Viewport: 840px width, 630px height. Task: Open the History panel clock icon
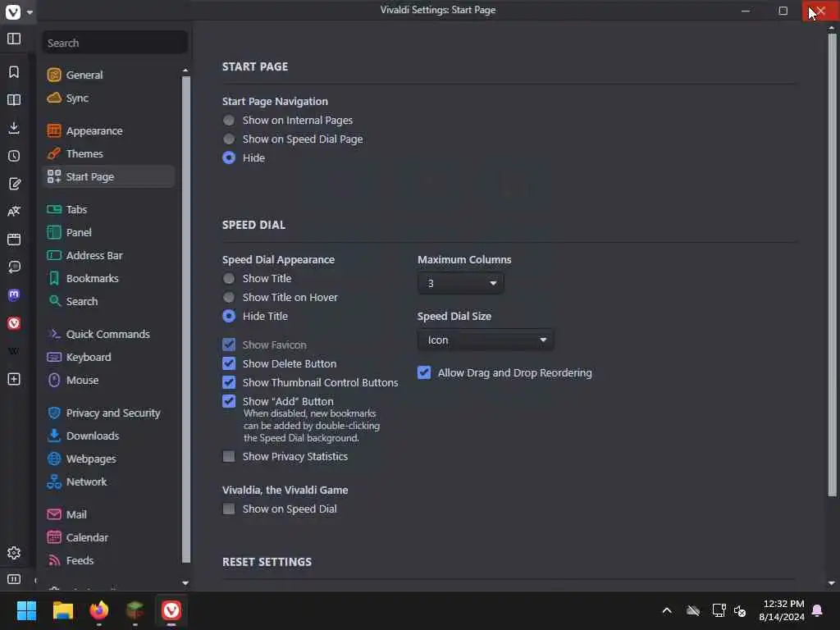pyautogui.click(x=14, y=156)
